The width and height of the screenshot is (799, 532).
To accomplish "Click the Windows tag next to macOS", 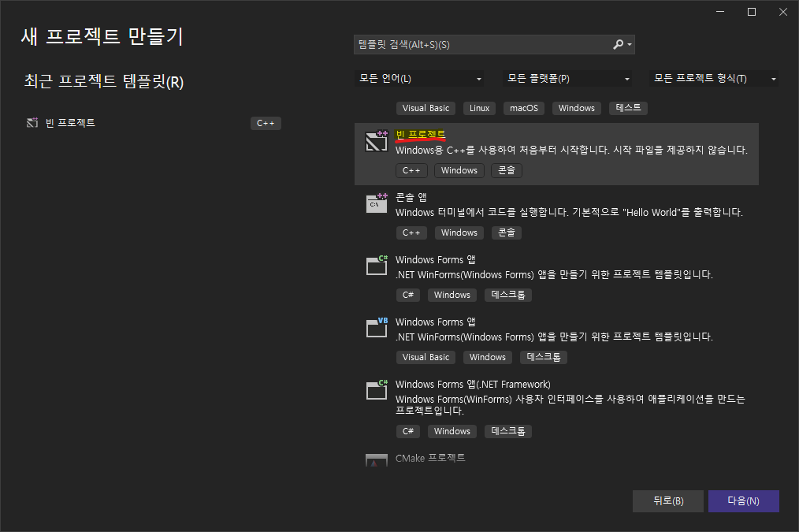I will click(576, 108).
